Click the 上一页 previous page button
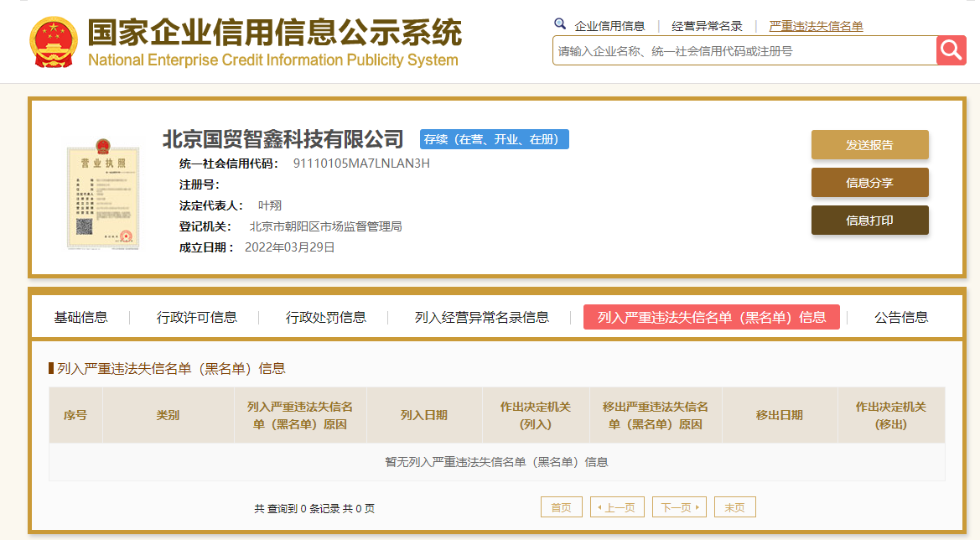 [x=616, y=507]
